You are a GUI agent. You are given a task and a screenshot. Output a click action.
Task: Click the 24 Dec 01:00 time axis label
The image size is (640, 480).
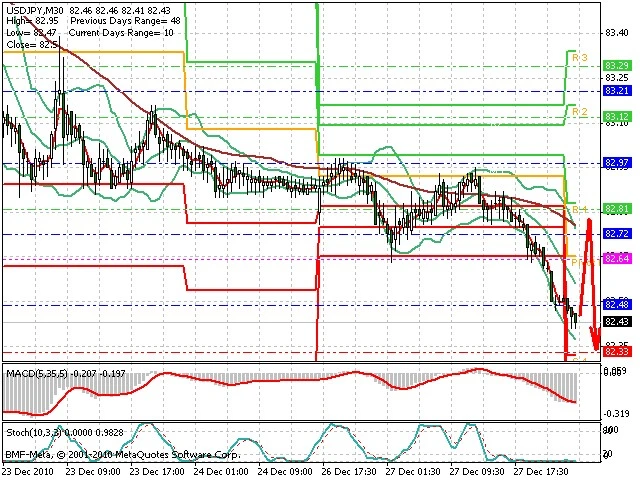[x=220, y=471]
